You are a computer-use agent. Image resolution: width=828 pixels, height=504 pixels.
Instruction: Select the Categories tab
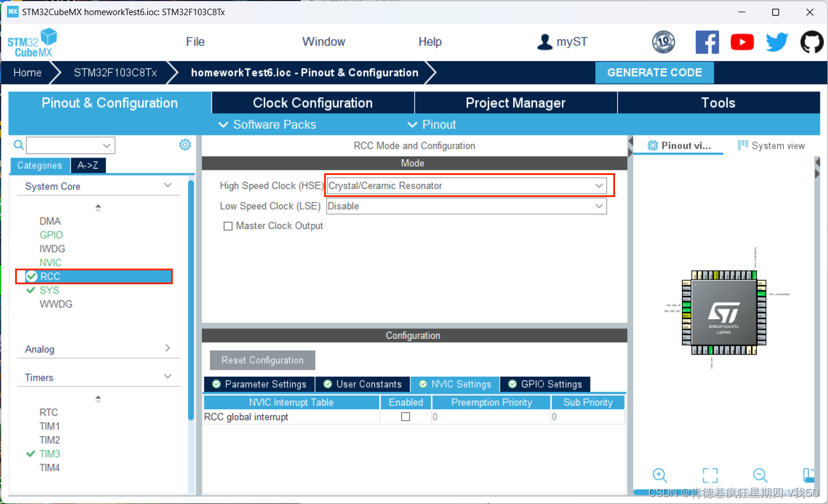coord(40,166)
